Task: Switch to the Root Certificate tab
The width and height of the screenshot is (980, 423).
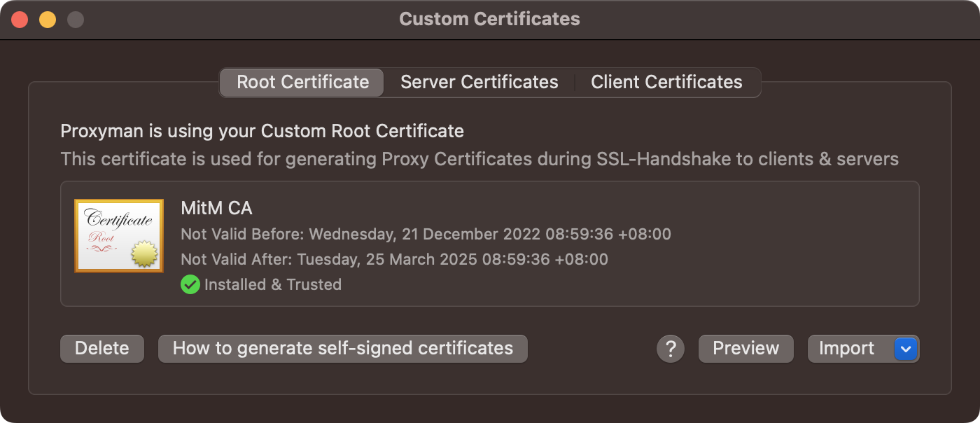Action: pyautogui.click(x=302, y=83)
